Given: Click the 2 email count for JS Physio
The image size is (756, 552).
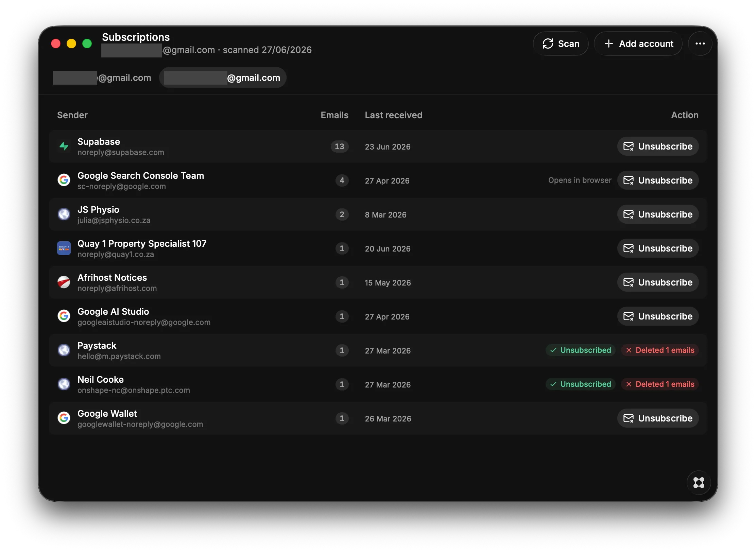Looking at the screenshot, I should click(342, 214).
